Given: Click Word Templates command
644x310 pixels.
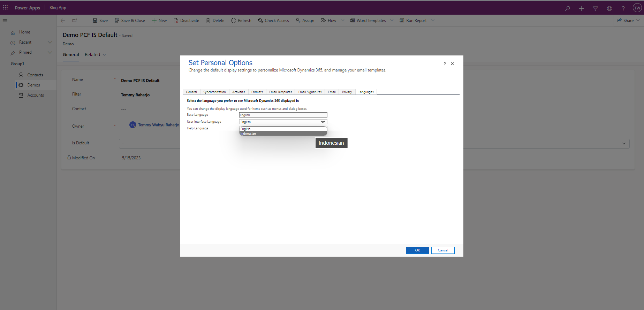Looking at the screenshot, I should [368, 21].
